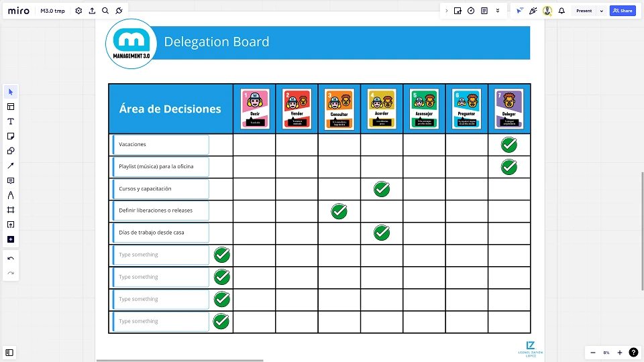
Task: Click the green checkmark in the Vacaciones row
Action: pos(509,145)
